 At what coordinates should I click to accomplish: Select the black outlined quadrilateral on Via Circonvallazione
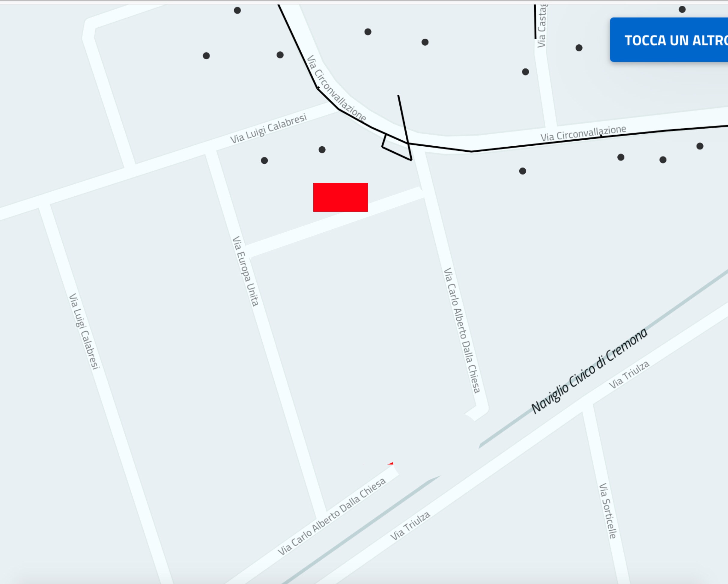[x=397, y=147]
